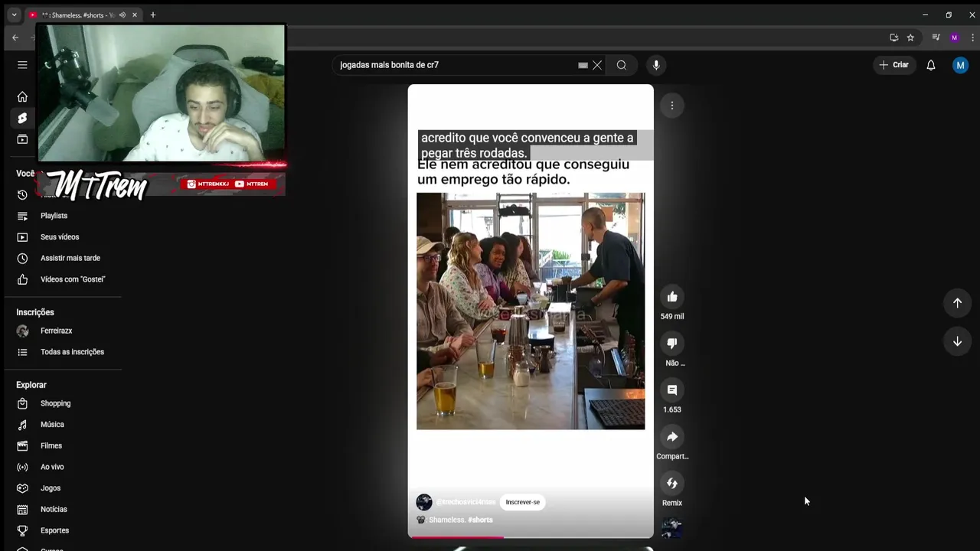This screenshot has width=980, height=551.
Task: Navigate back with the browser arrow
Action: (15, 37)
